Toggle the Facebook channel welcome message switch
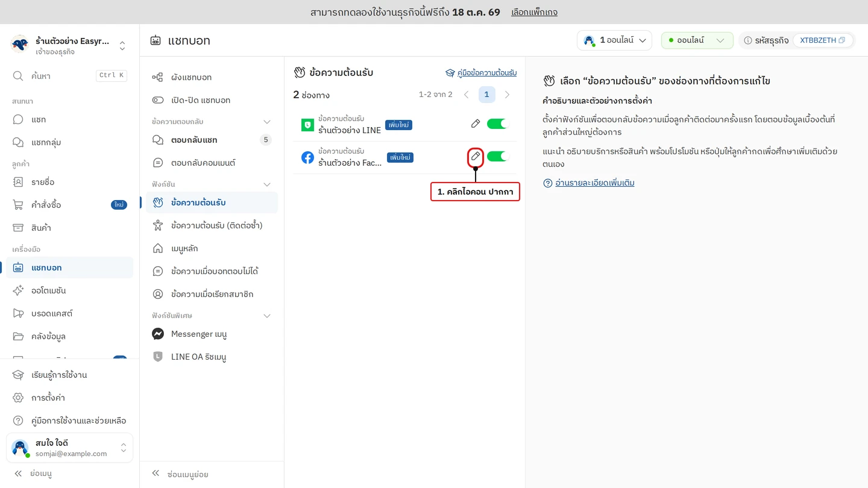868x488 pixels. pyautogui.click(x=498, y=157)
